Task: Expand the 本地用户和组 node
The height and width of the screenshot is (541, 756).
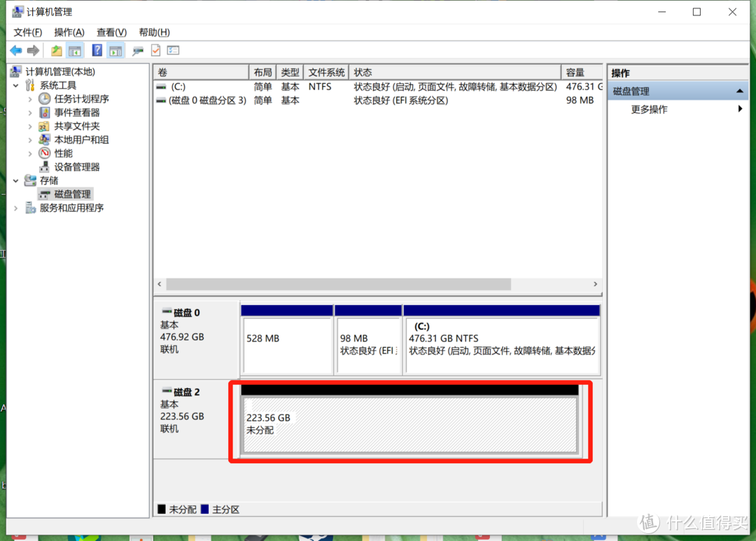Action: pyautogui.click(x=30, y=140)
